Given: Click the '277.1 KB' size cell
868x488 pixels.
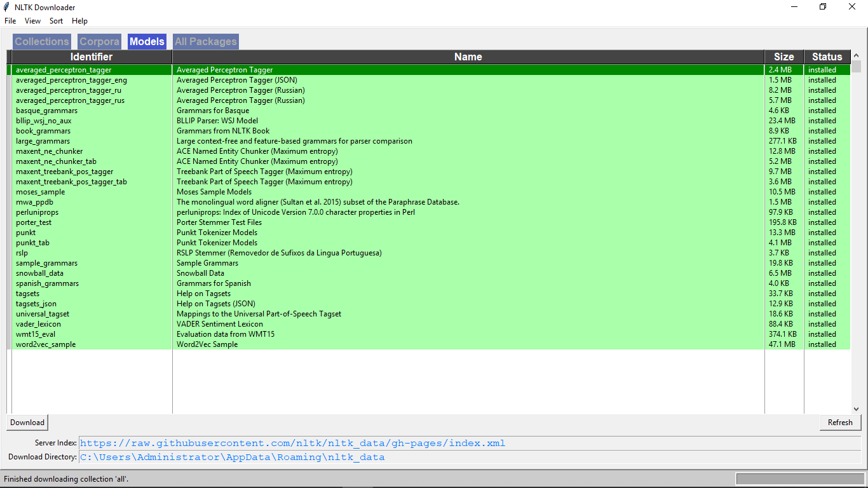Looking at the screenshot, I should 783,141.
